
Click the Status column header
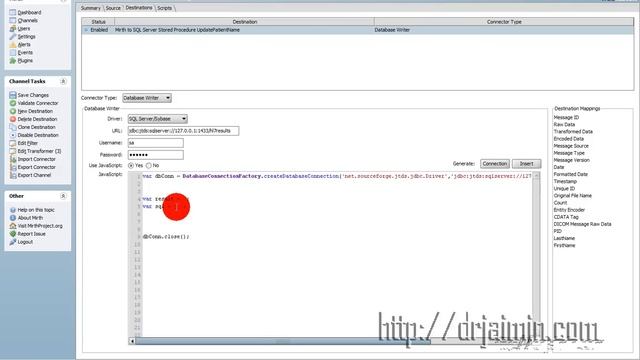tap(98, 22)
